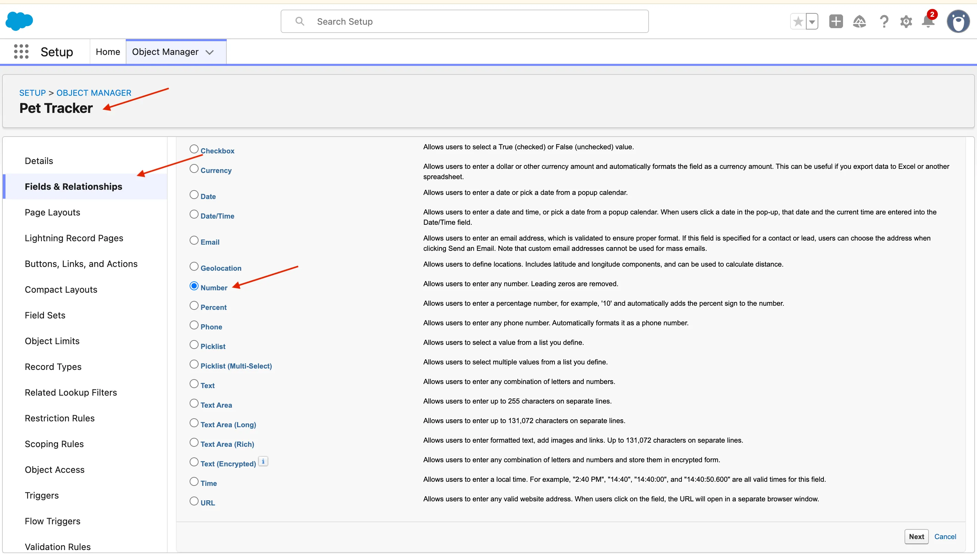Click the Cancel link
The height and width of the screenshot is (560, 977).
[x=945, y=537]
